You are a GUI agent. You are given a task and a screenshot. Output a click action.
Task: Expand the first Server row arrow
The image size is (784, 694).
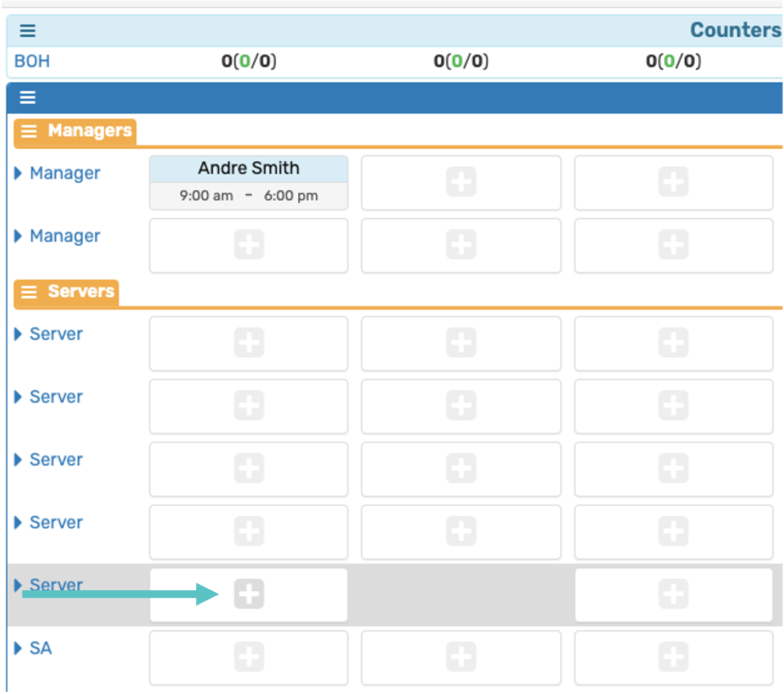[18, 334]
